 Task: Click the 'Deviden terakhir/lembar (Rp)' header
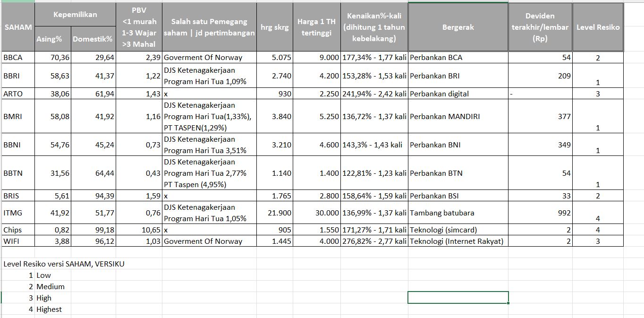coord(540,27)
